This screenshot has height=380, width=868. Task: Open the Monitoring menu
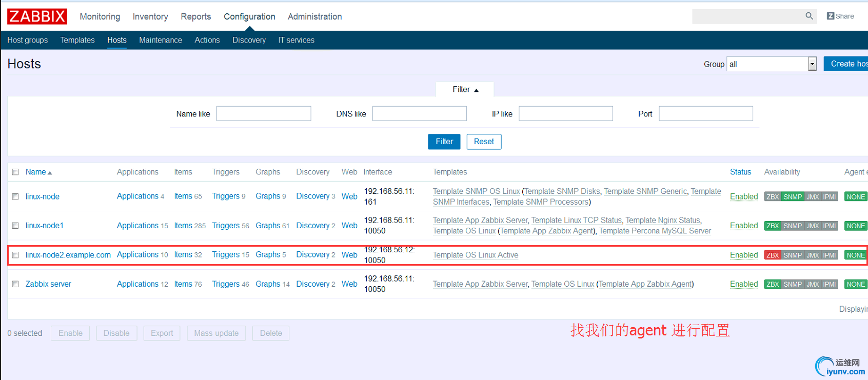[100, 17]
